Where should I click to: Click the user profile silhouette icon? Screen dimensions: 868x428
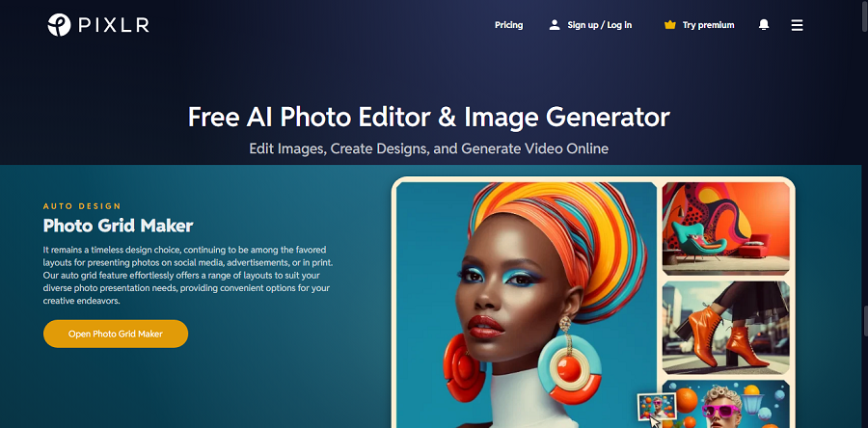555,25
